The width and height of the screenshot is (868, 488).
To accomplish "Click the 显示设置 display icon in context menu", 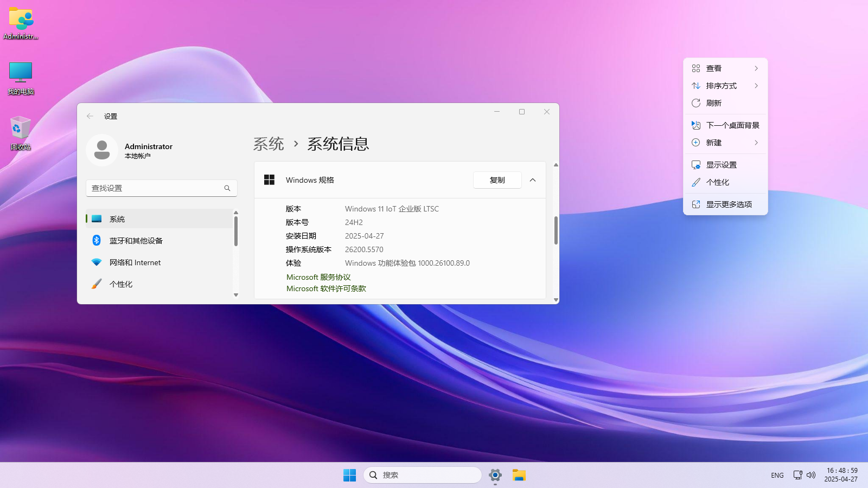I will [696, 165].
